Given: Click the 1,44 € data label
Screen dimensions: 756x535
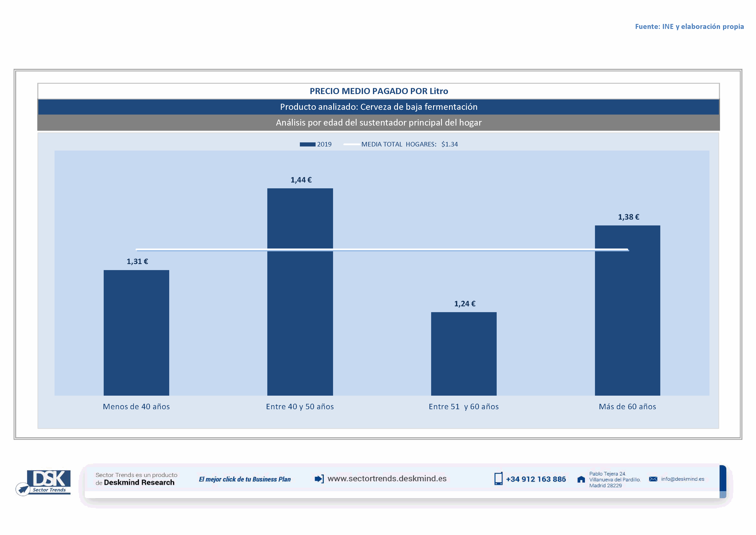Looking at the screenshot, I should [301, 180].
